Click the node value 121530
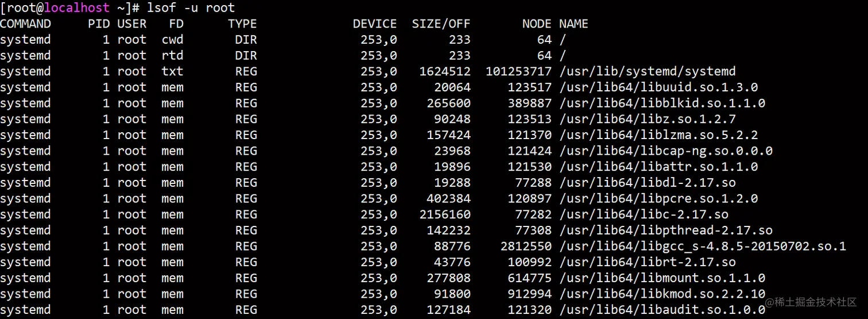 pyautogui.click(x=529, y=167)
